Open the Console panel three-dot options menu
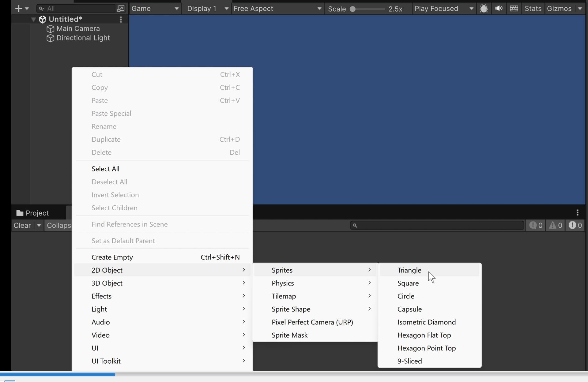This screenshot has width=588, height=382. 578,212
